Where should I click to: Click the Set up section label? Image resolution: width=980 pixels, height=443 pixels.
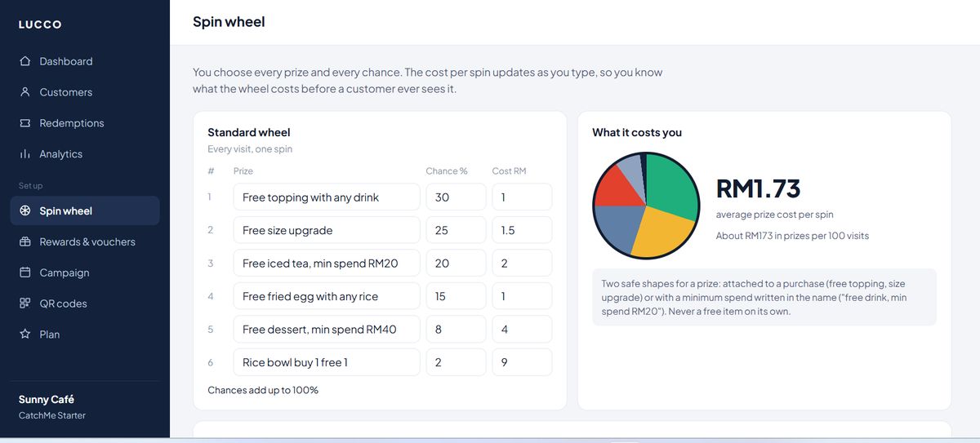coord(31,186)
